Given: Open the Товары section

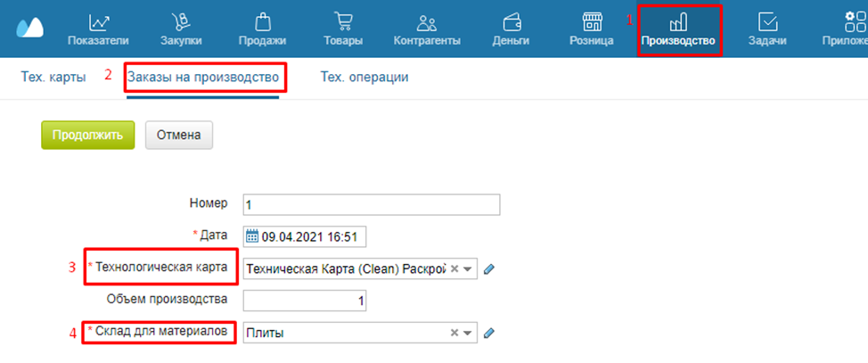Looking at the screenshot, I should tap(343, 30).
